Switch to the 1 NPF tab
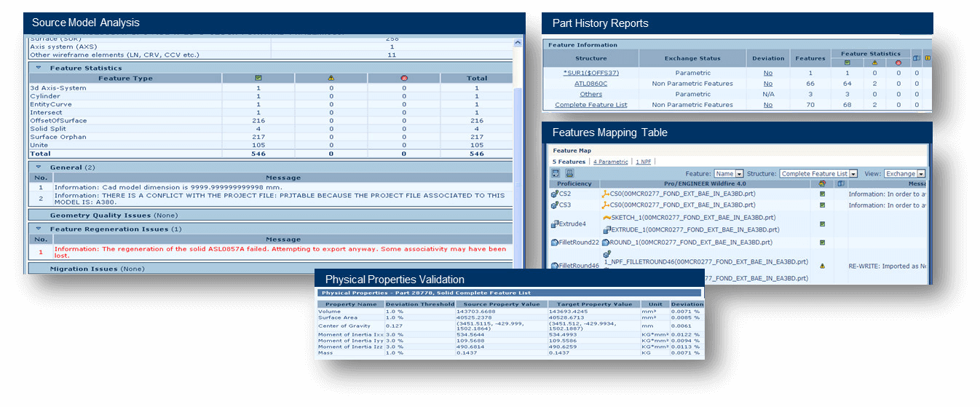 tap(644, 162)
